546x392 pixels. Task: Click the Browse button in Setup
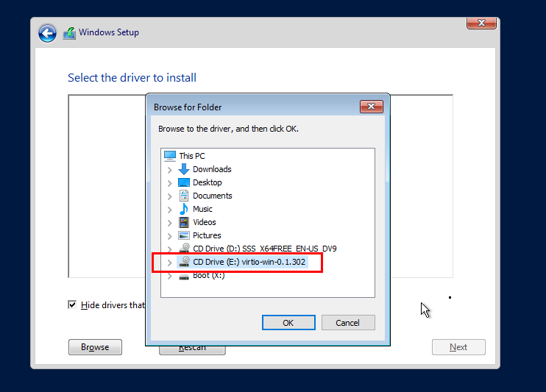pos(95,347)
